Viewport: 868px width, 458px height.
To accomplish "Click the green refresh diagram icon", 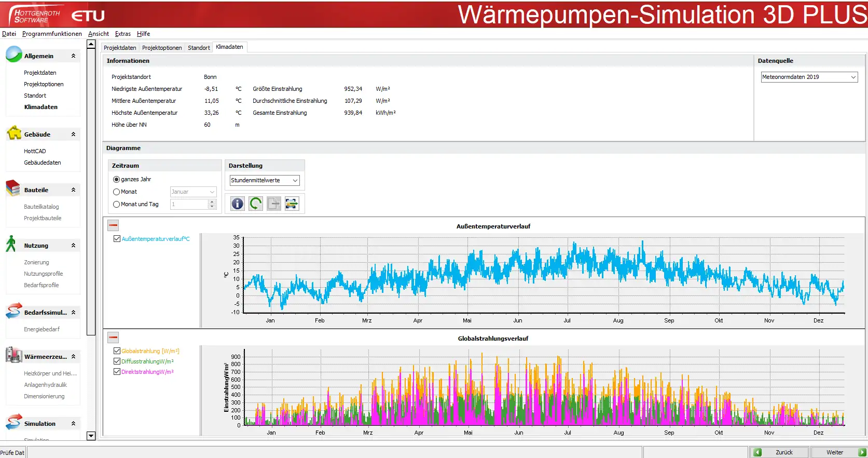I will click(255, 204).
